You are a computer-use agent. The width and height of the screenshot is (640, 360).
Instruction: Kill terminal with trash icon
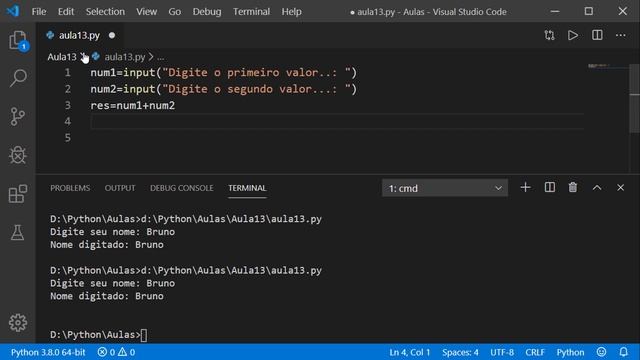coord(573,188)
